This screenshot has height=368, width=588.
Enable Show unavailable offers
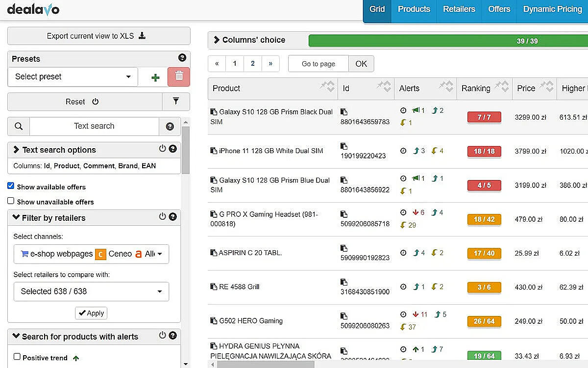11,202
